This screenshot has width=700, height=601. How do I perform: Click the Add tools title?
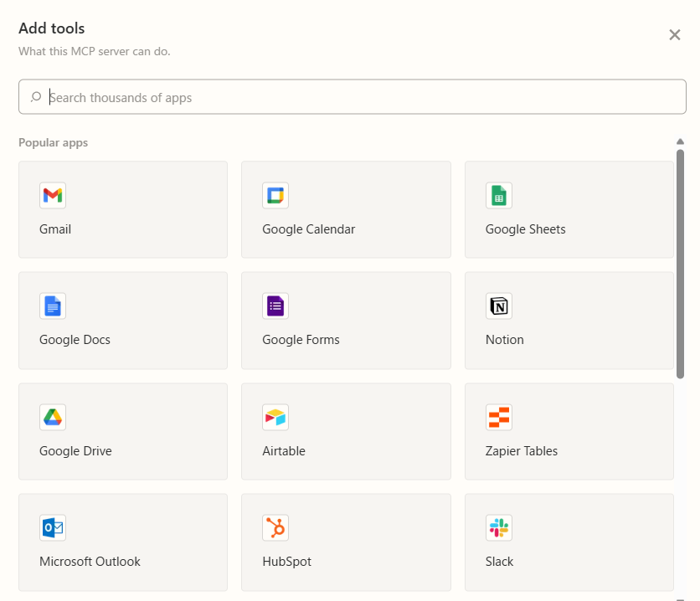click(x=51, y=28)
